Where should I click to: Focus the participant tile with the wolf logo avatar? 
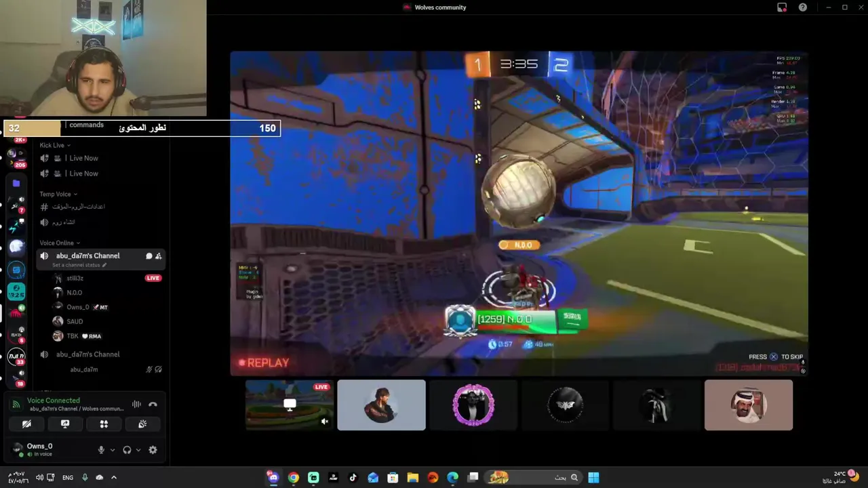565,405
